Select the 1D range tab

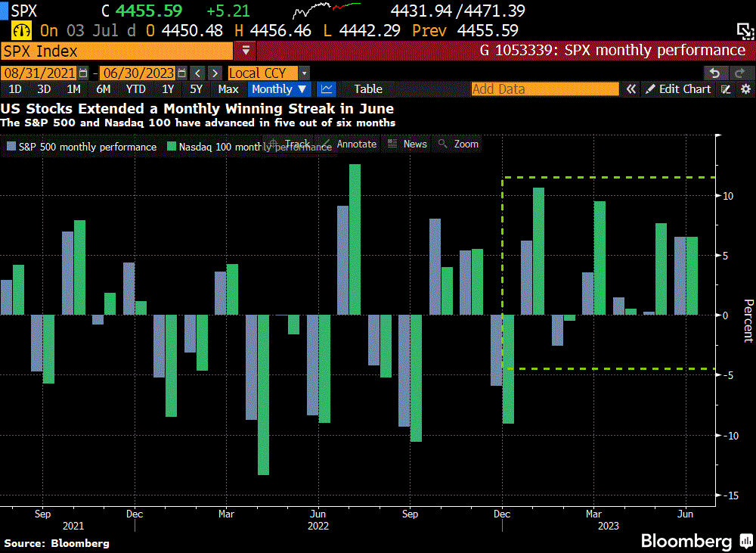click(15, 89)
